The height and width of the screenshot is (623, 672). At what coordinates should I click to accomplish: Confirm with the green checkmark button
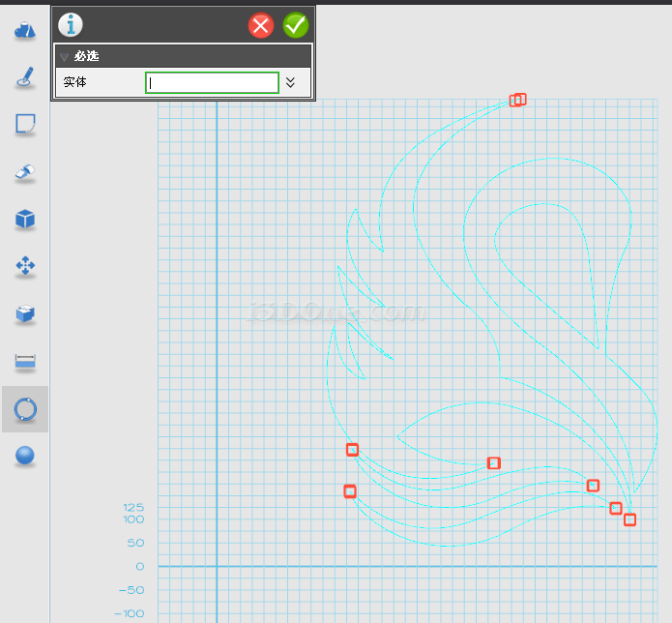[296, 25]
